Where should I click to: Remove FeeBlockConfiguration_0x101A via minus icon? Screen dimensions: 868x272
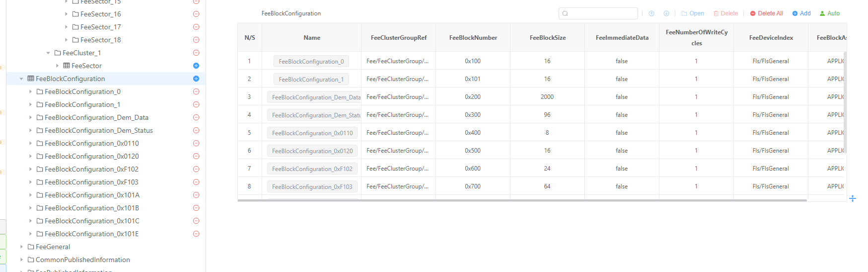coord(196,195)
